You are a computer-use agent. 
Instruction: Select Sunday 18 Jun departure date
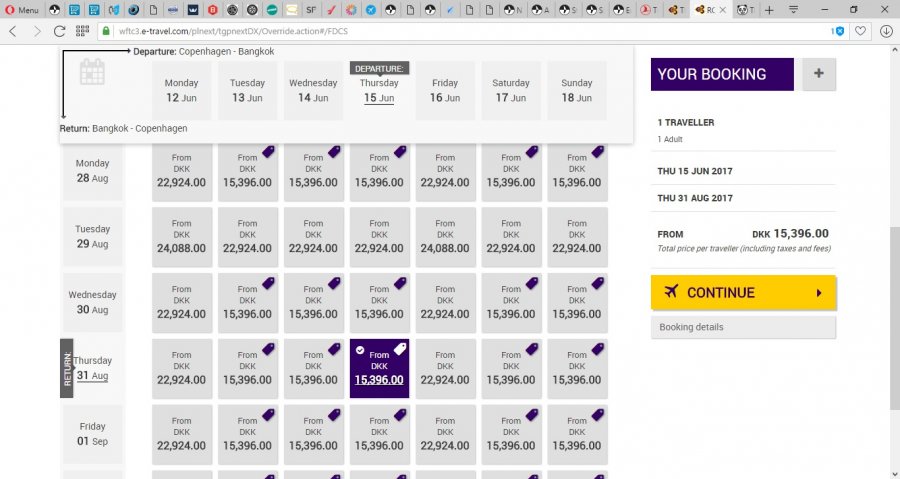pos(577,91)
